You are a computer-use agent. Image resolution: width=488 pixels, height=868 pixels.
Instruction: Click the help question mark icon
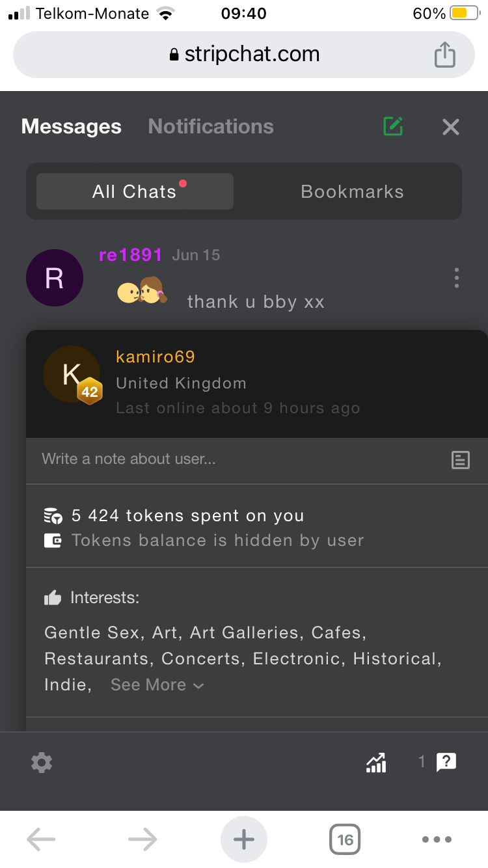446,762
